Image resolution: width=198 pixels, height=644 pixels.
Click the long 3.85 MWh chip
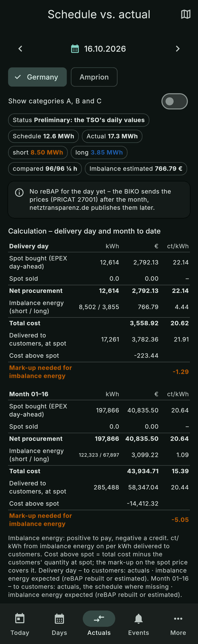pyautogui.click(x=99, y=152)
